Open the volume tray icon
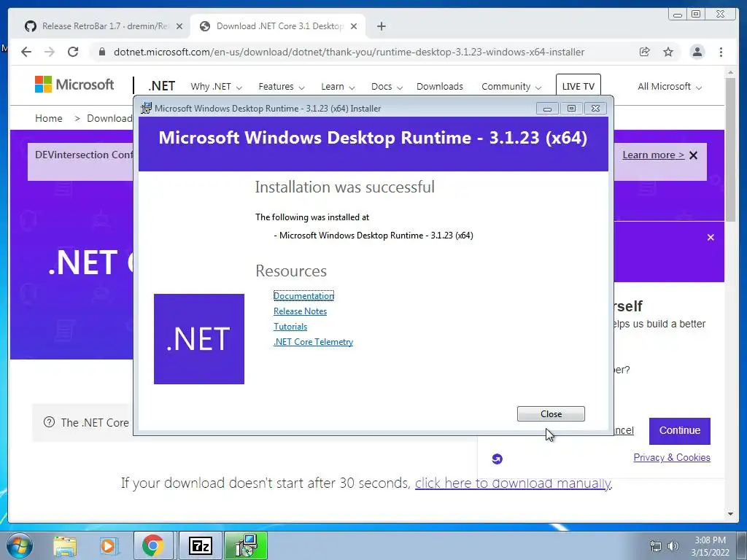This screenshot has width=747, height=560. (673, 546)
